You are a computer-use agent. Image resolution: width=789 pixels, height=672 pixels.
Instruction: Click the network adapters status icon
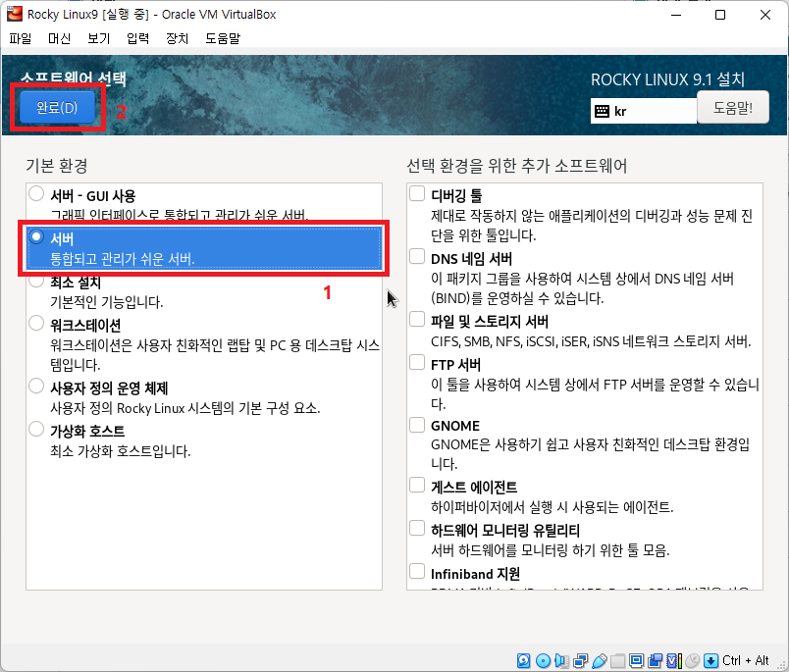pyautogui.click(x=581, y=660)
